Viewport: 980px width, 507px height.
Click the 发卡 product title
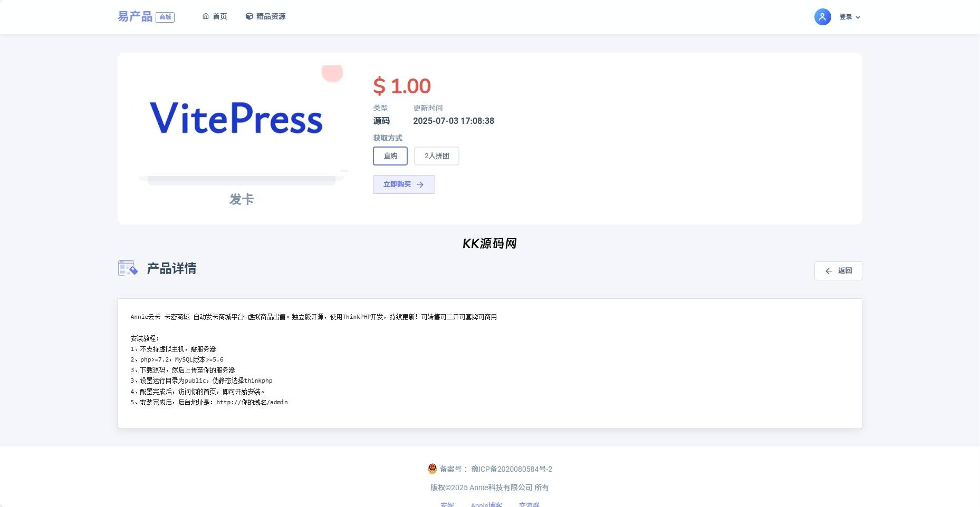pos(242,199)
